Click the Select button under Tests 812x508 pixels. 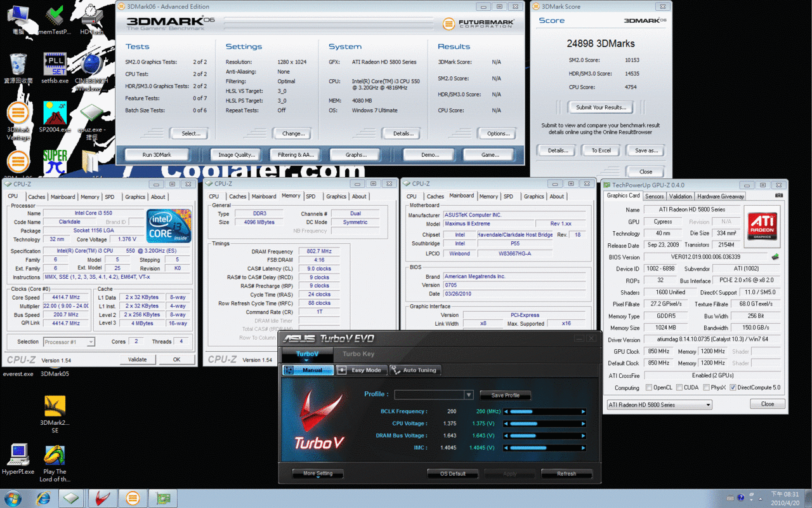pos(190,133)
